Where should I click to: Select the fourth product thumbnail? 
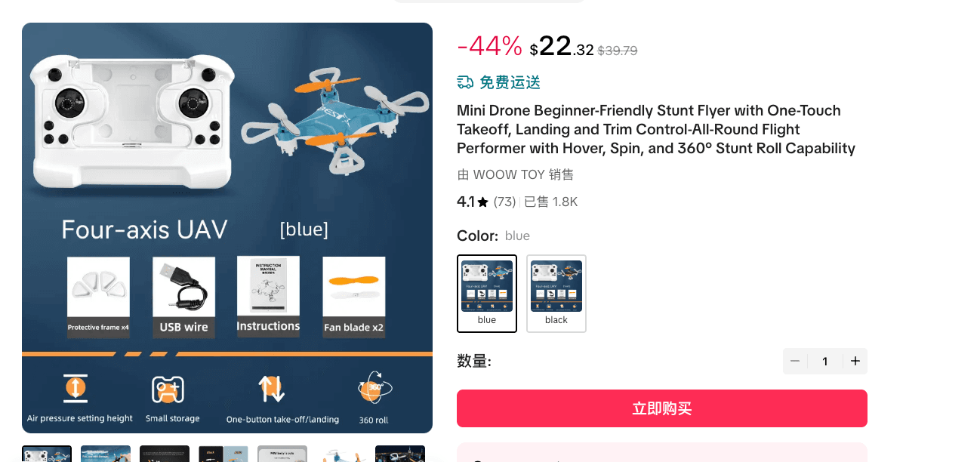[x=223, y=454]
